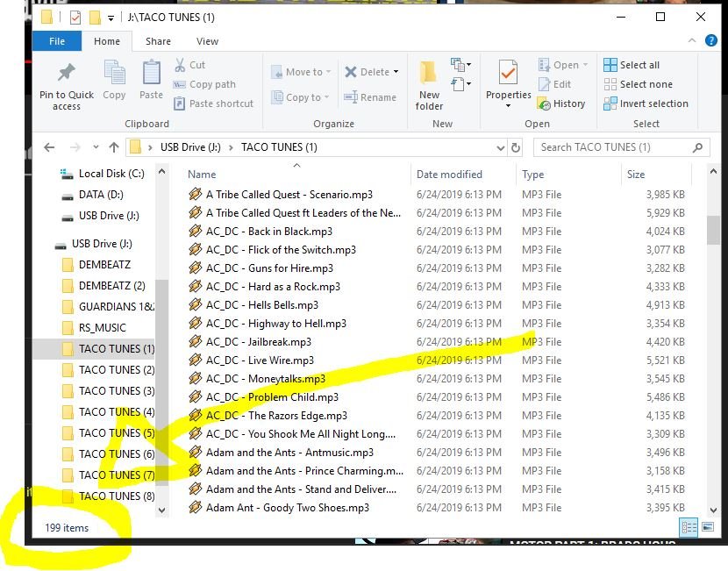The width and height of the screenshot is (728, 571).
Task: Select Local Disk (C:) in the sidebar
Action: (103, 174)
